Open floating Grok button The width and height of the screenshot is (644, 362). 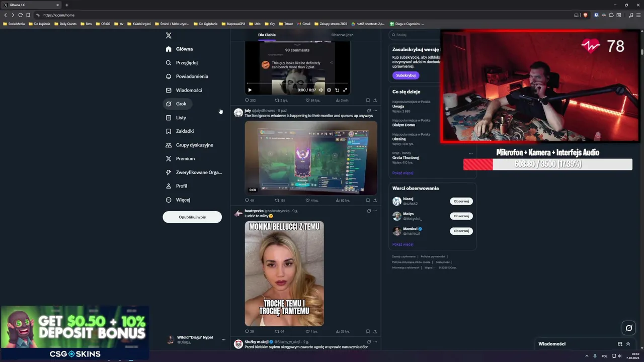(x=628, y=328)
